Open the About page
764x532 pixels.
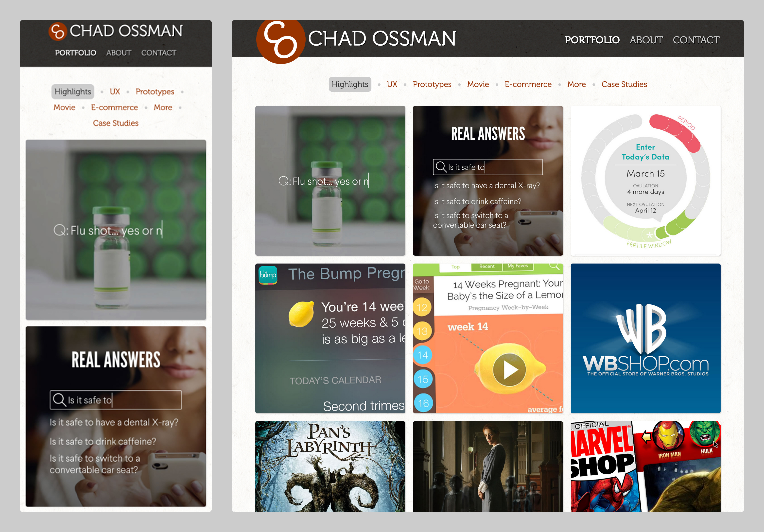coord(645,40)
